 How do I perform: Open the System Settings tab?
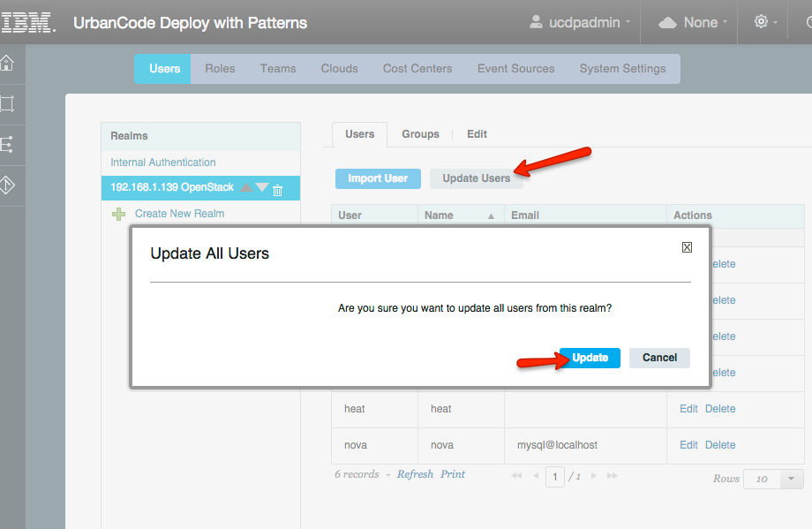click(622, 68)
